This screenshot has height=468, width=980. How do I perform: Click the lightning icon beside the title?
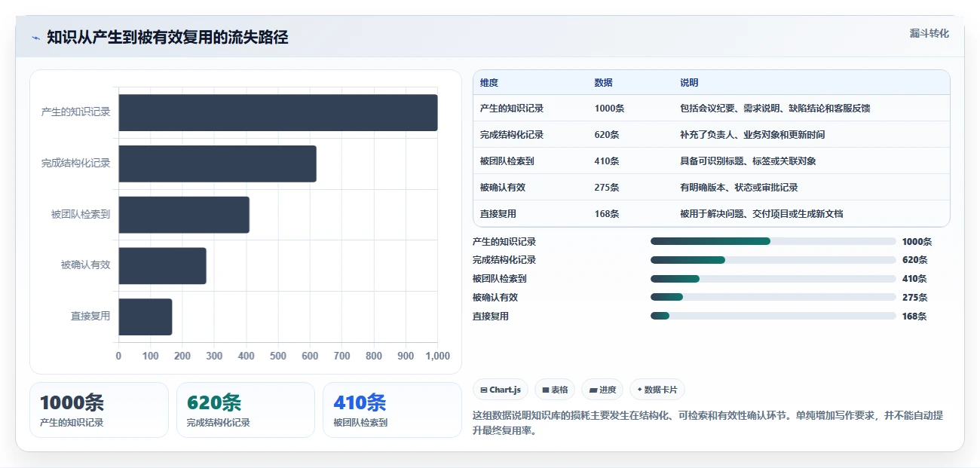tap(35, 38)
